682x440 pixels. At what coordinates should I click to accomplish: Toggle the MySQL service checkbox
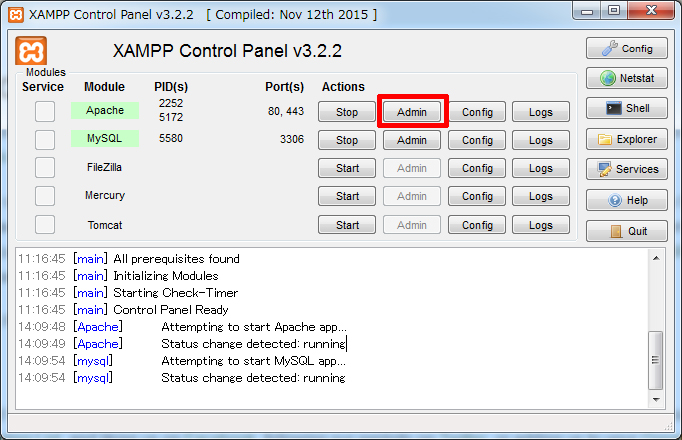[45, 140]
